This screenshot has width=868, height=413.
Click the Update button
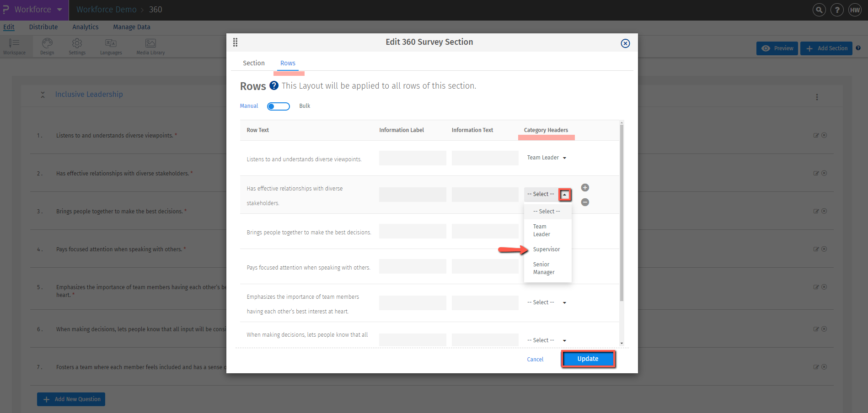(588, 359)
